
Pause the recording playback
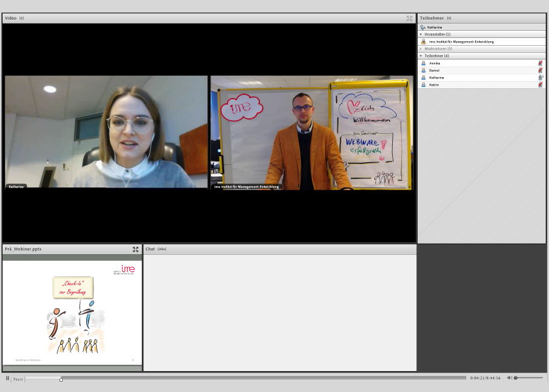tap(7, 378)
